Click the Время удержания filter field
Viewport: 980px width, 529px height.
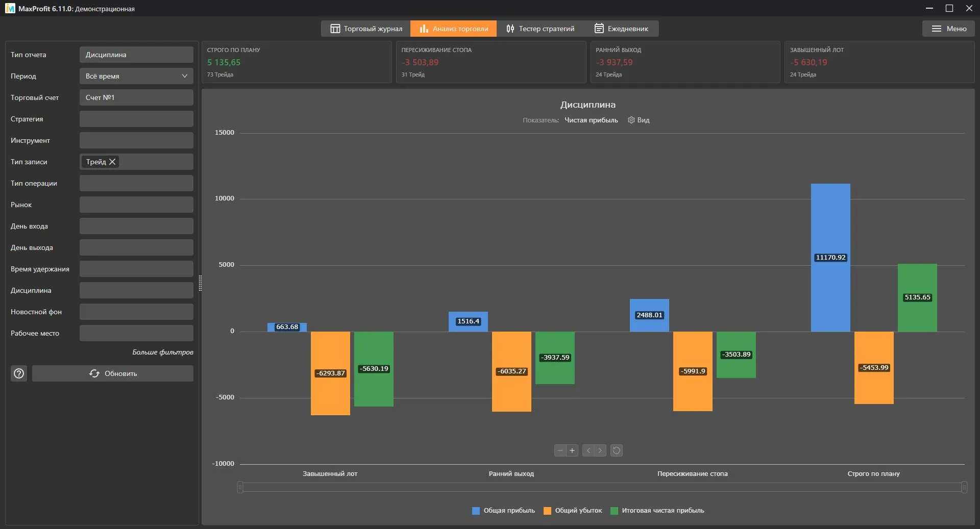click(x=136, y=269)
